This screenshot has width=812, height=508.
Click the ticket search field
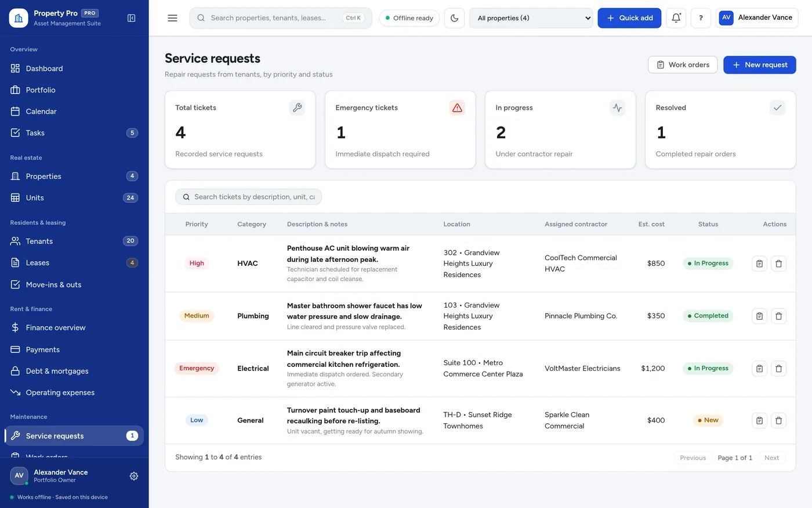(x=248, y=197)
